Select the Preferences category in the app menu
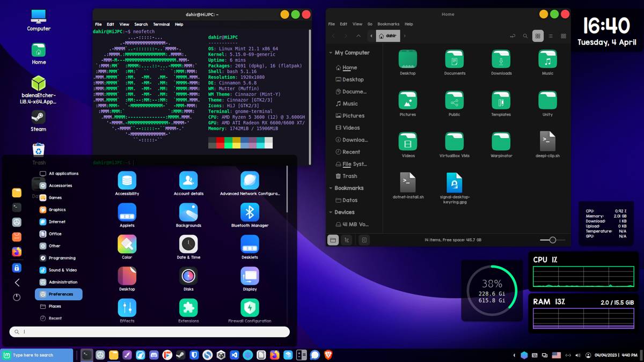 pos(58,294)
